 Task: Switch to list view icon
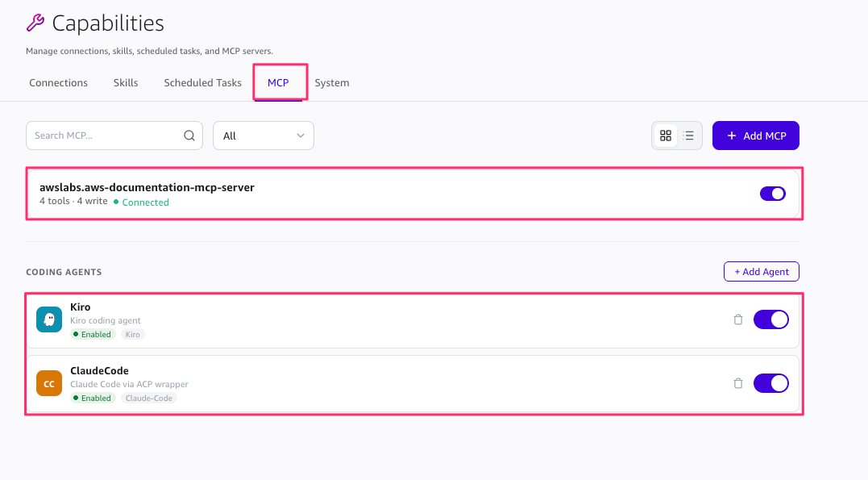688,136
